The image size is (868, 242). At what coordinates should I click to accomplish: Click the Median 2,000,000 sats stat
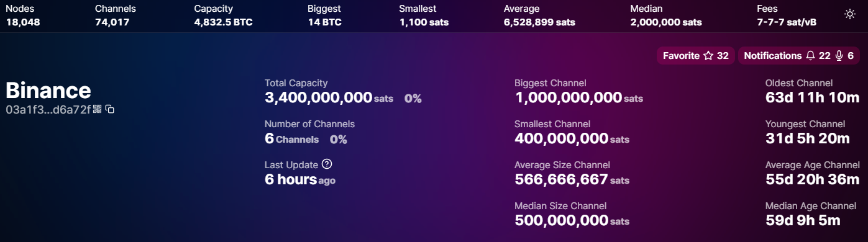point(666,16)
